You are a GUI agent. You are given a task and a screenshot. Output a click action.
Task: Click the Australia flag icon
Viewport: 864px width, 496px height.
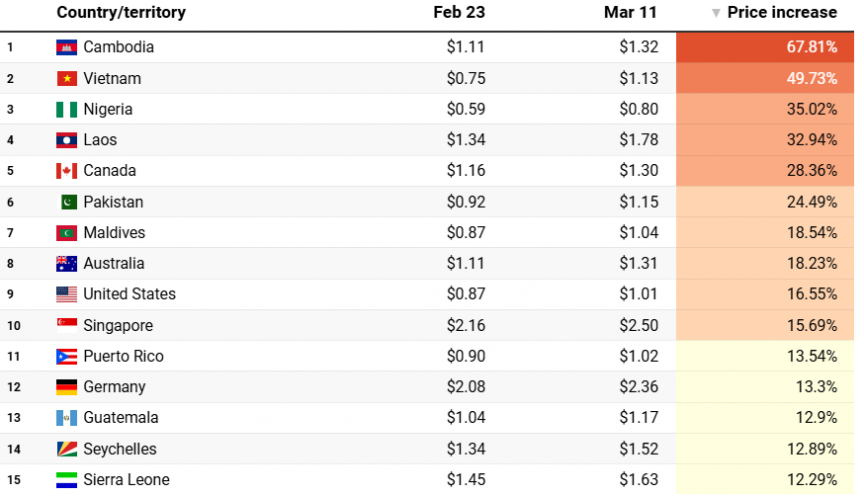(66, 264)
